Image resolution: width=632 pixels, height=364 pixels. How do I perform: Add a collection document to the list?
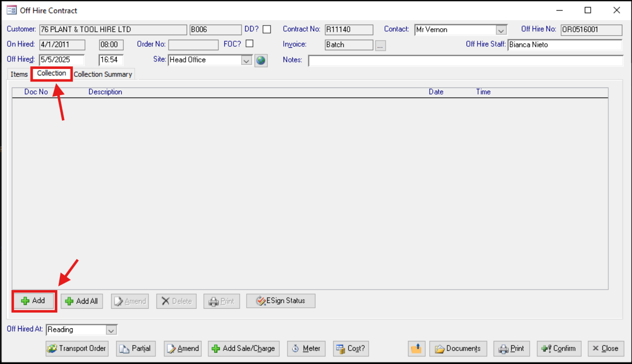click(x=33, y=301)
